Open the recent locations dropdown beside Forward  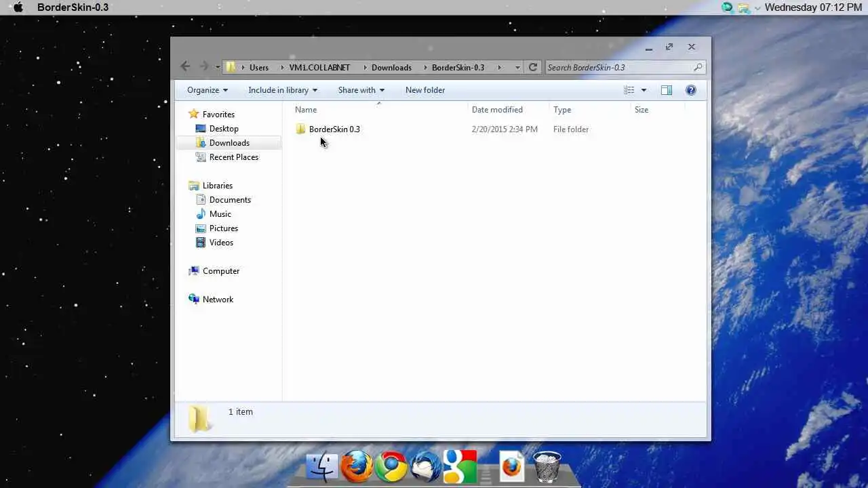[218, 67]
